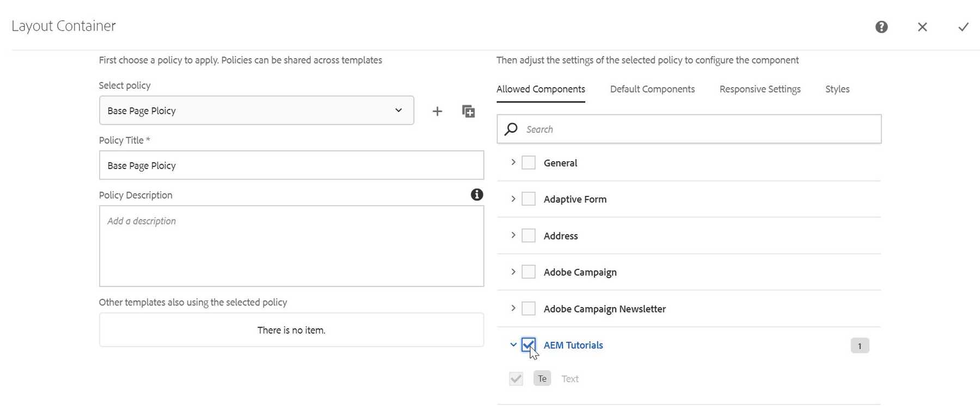Click into the Policy Description textarea
Screen dimensions: 980x406
pyautogui.click(x=291, y=246)
